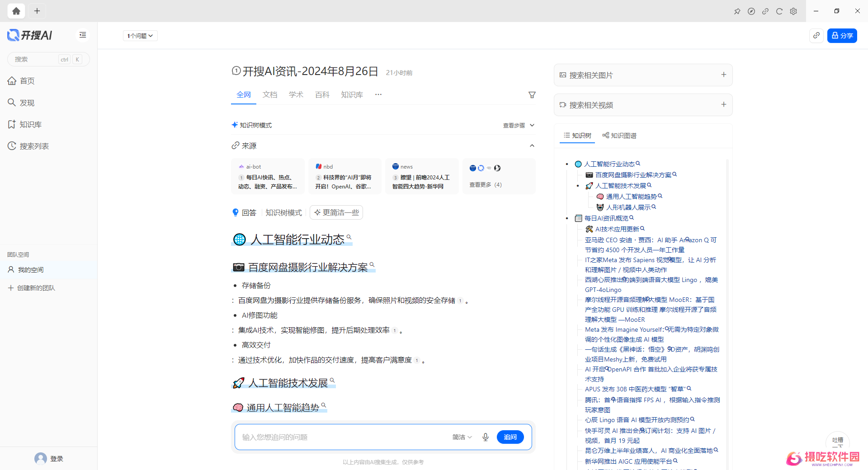
Task: Click the home tab icon
Action: pyautogui.click(x=16, y=11)
